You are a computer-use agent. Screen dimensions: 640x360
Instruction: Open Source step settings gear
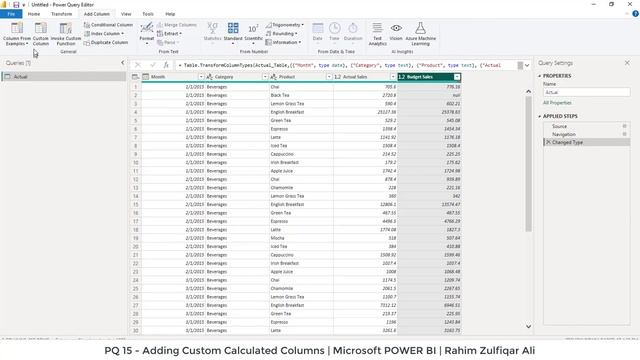point(624,126)
